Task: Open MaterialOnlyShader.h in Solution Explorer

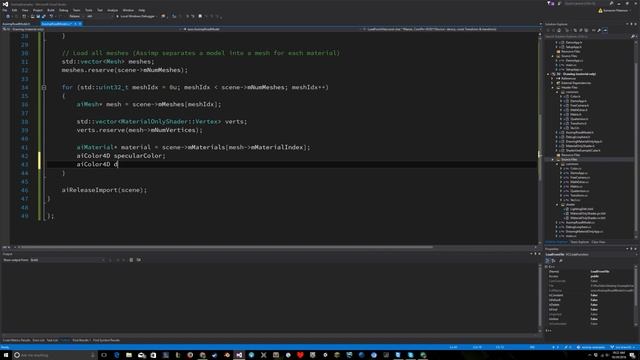Action: pos(580,146)
